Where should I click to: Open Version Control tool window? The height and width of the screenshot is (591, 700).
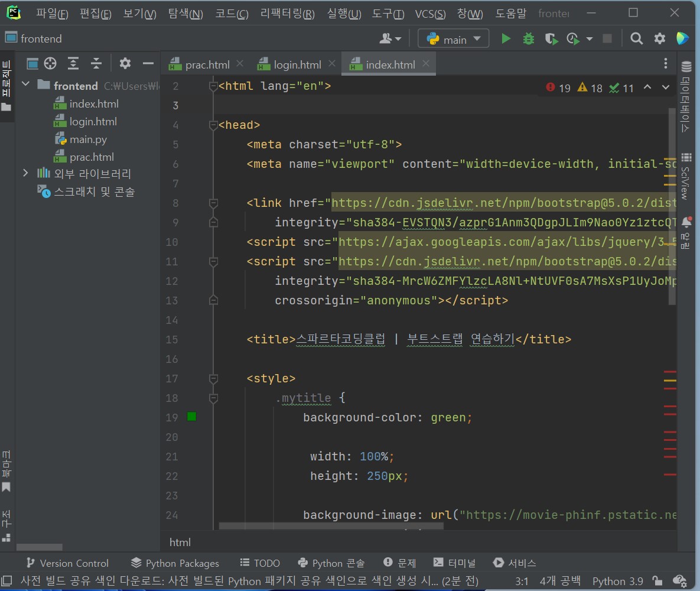(x=67, y=563)
